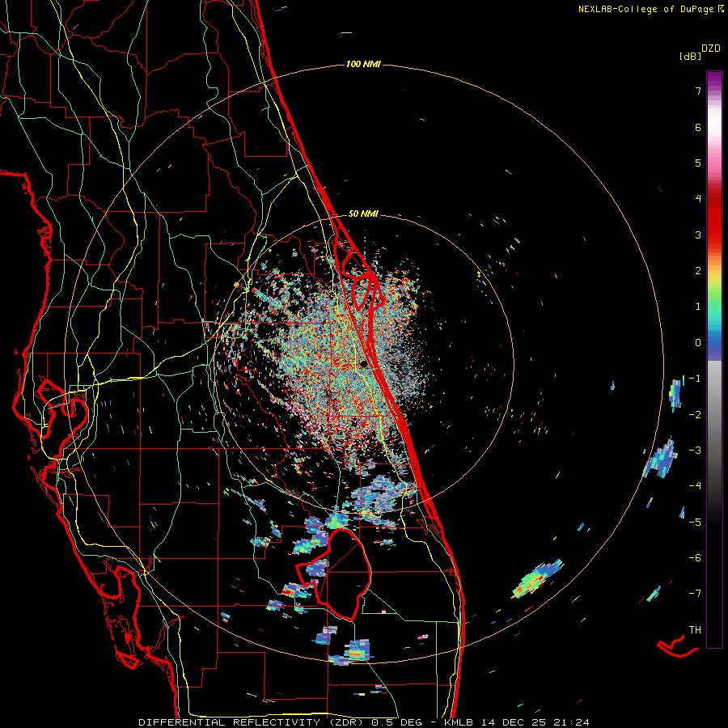Select the -1 dB tick on the color scale
Screen dimensions: 728x728
click(x=695, y=378)
